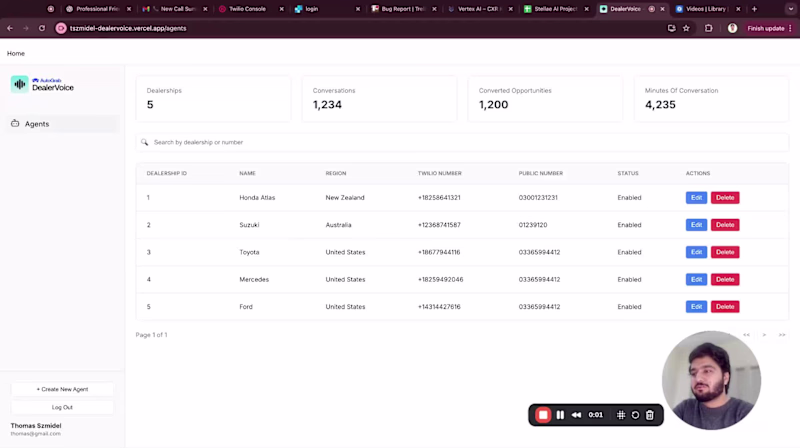Image resolution: width=800 pixels, height=448 pixels.
Task: Click the webcam bubble preview
Action: coord(711,380)
